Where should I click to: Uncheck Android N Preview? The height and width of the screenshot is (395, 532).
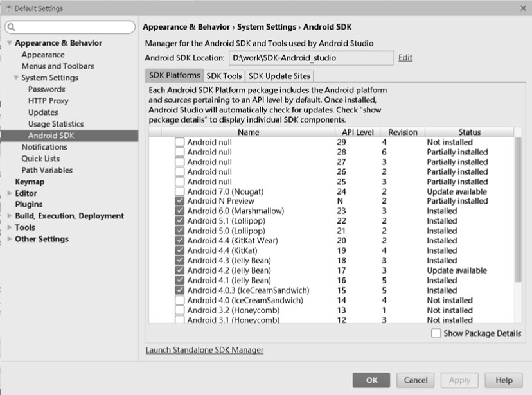179,201
